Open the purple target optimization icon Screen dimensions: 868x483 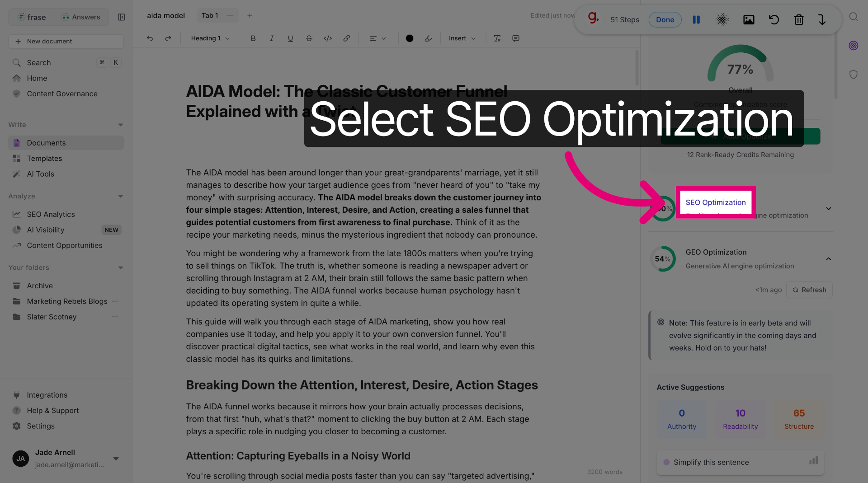[x=854, y=46]
